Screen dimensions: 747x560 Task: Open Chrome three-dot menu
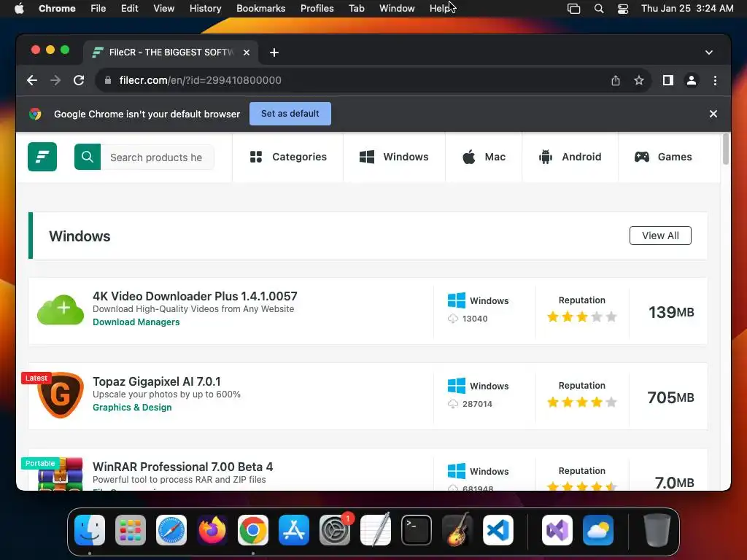click(x=715, y=80)
